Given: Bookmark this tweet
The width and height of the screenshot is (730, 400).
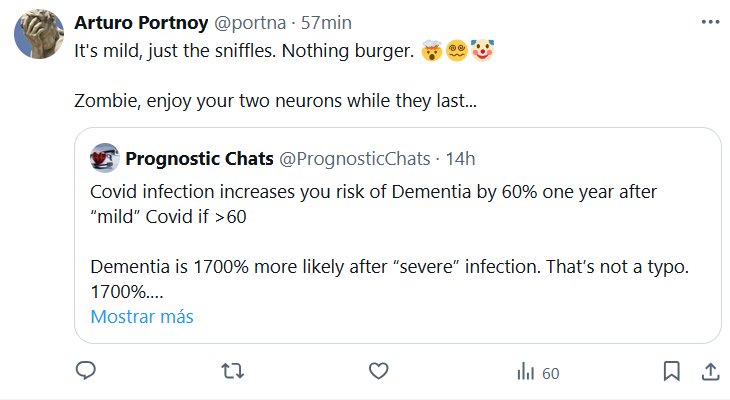Looking at the screenshot, I should point(672,372).
